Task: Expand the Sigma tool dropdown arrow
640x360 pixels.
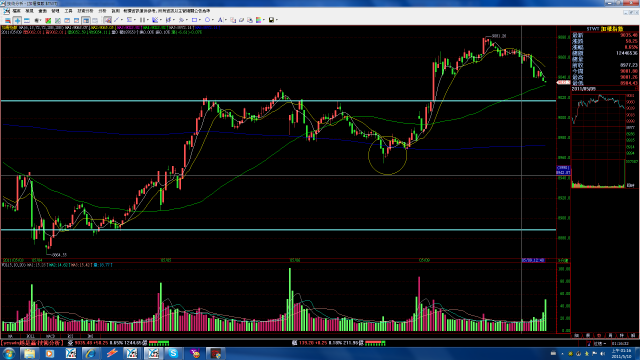Action: (135, 20)
